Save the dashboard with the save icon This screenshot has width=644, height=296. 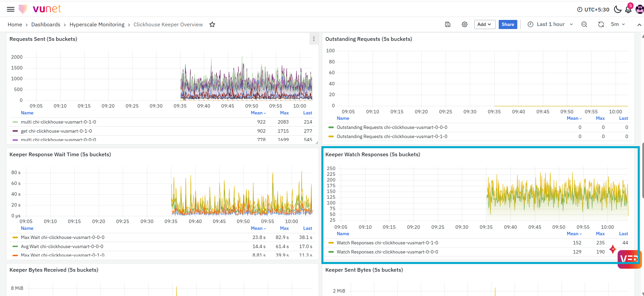click(x=448, y=24)
